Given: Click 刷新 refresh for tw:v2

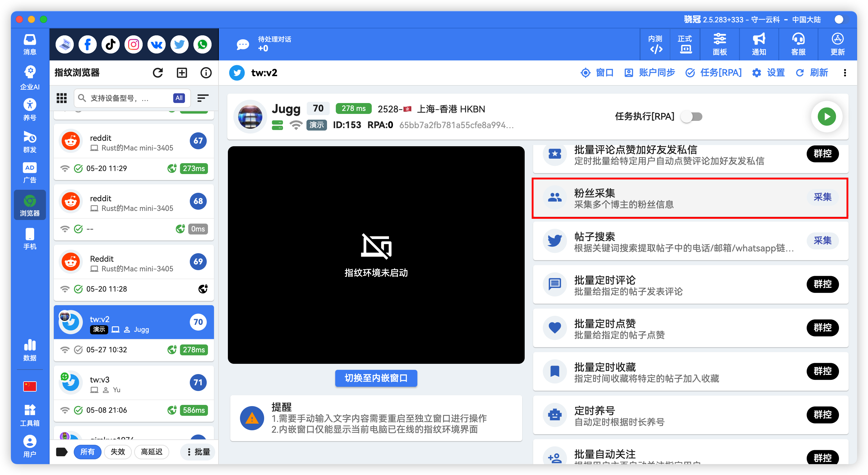Looking at the screenshot, I should (x=811, y=73).
